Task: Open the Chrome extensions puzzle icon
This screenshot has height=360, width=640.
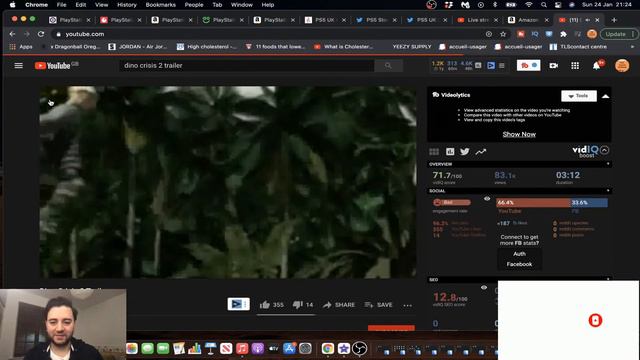Action: (563, 34)
